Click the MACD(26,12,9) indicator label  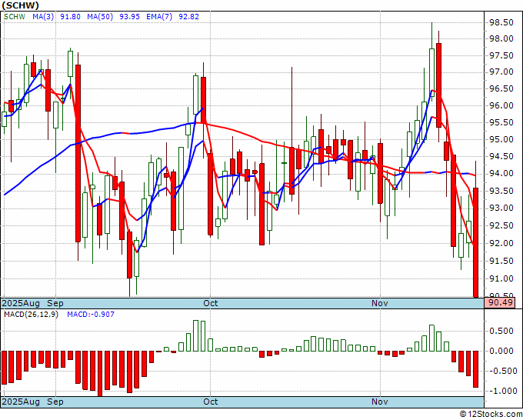point(31,315)
